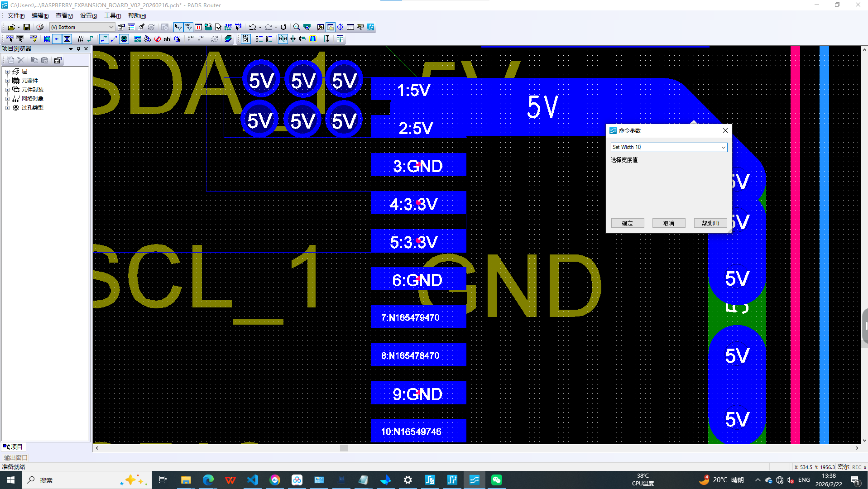Toggle the interactive route tool button
The height and width of the screenshot is (489, 868).
click(104, 39)
